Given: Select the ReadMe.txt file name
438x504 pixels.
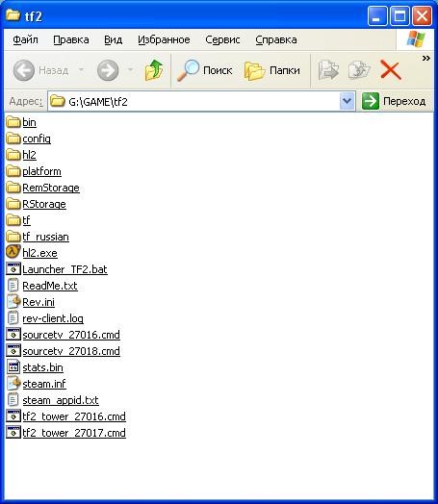Looking at the screenshot, I should tap(50, 286).
